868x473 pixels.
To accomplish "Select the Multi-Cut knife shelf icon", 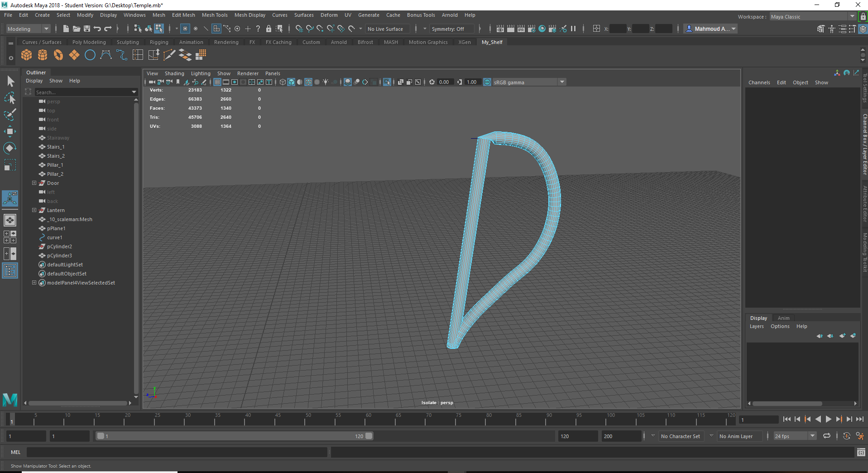I will (x=169, y=55).
